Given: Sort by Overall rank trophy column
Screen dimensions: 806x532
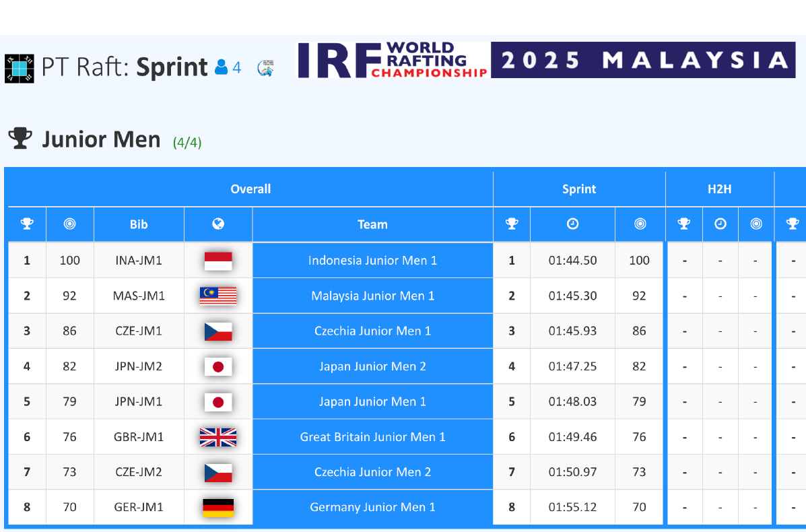Looking at the screenshot, I should click(27, 224).
